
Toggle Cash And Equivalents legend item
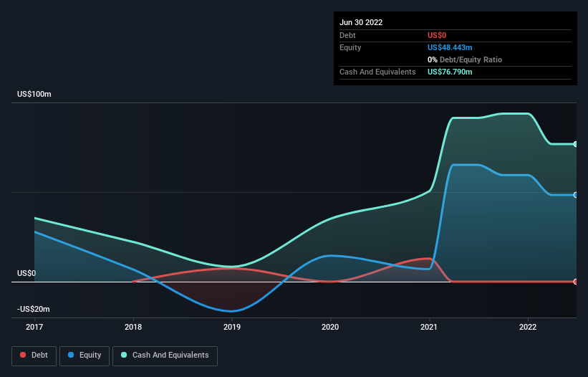165,355
